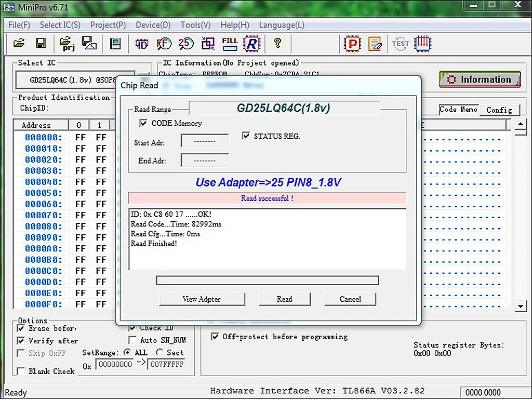Image resolution: width=532 pixels, height=399 pixels.
Task: Save file with the floppy disk icon
Action: [41, 44]
